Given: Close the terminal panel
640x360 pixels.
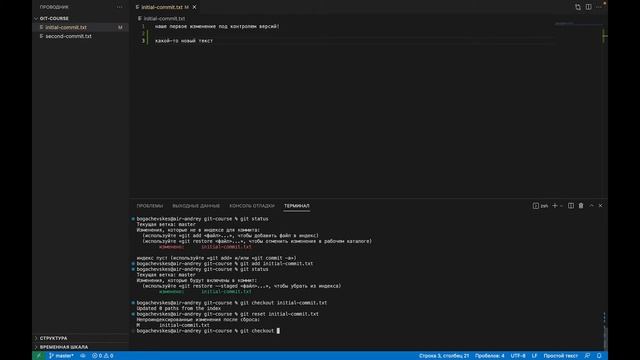Looking at the screenshot, I should pyautogui.click(x=600, y=206).
